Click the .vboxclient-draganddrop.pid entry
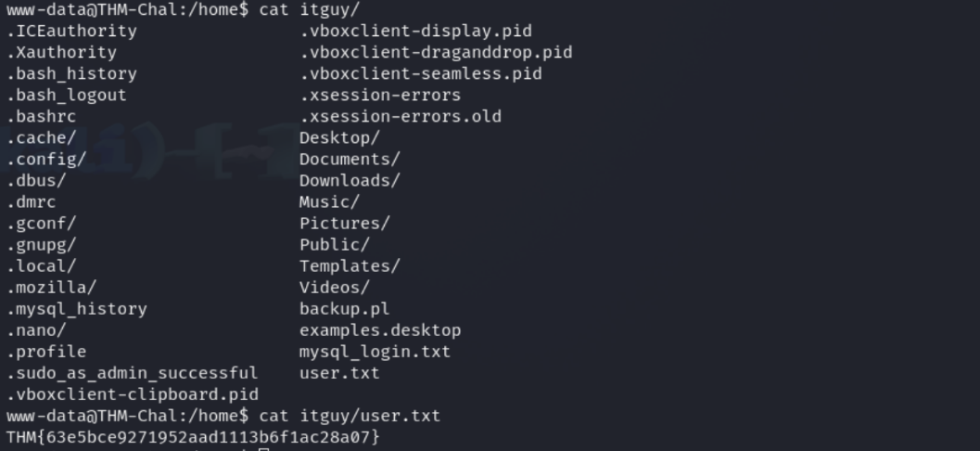This screenshot has height=451, width=980. (x=435, y=52)
